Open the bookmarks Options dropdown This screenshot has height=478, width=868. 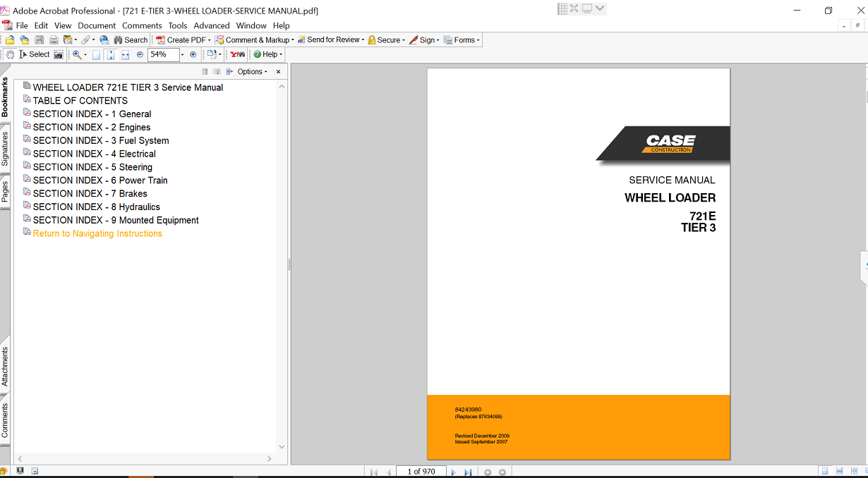252,72
